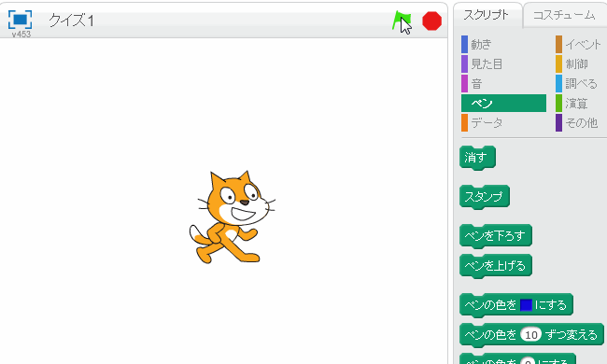Open the スクリプト tab

tap(487, 15)
